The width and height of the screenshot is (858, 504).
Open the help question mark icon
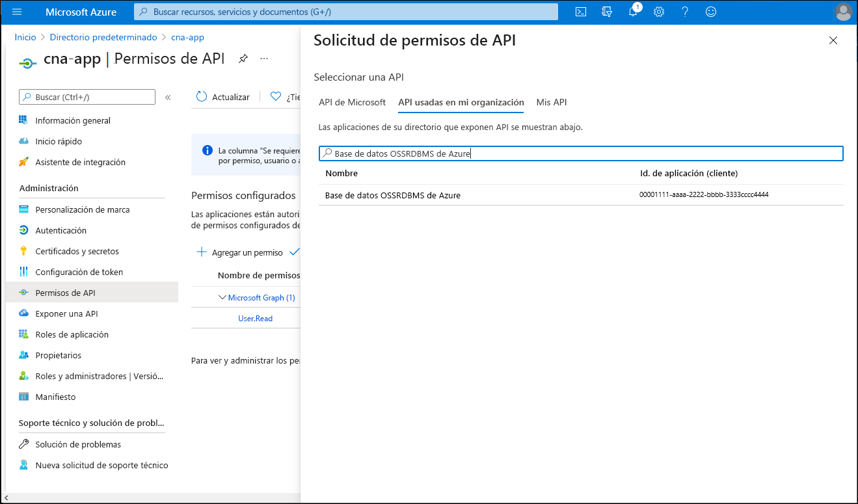685,12
